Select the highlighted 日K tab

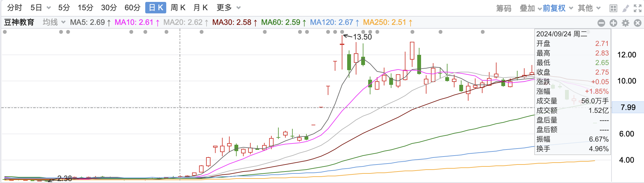156,8
